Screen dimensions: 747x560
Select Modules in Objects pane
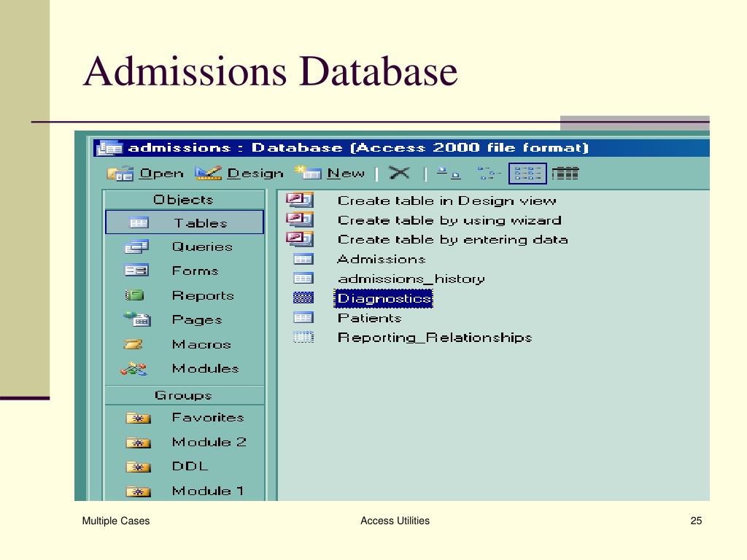point(185,368)
